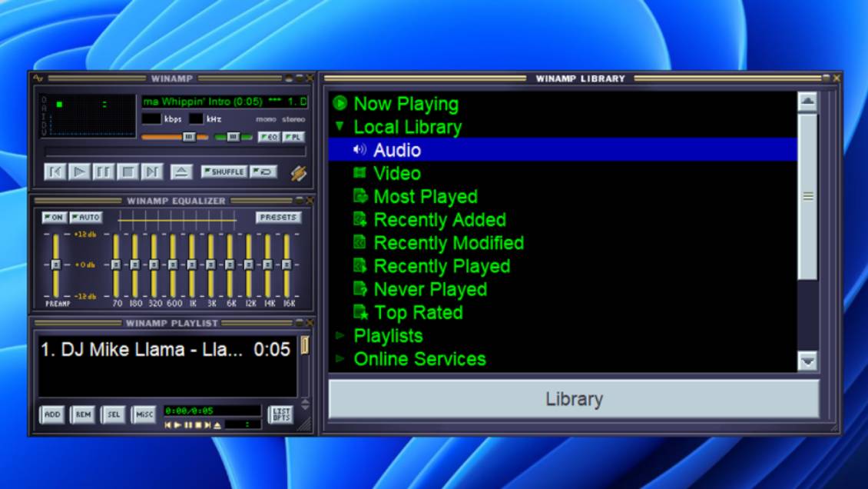The height and width of the screenshot is (489, 868).
Task: Stop playback with the Stop button
Action: click(128, 172)
